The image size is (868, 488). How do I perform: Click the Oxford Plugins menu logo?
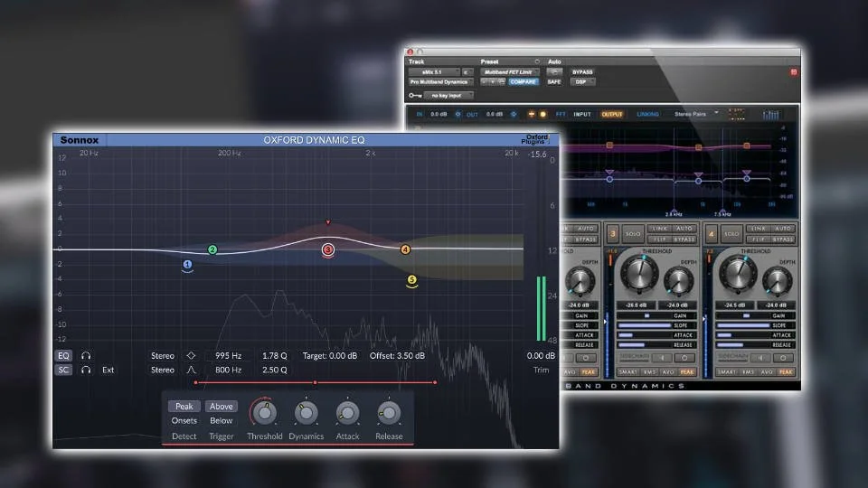pos(535,139)
